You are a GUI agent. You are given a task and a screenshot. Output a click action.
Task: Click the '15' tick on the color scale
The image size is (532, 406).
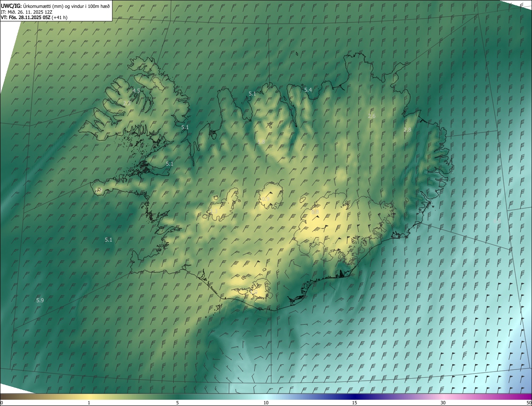[x=355, y=403]
